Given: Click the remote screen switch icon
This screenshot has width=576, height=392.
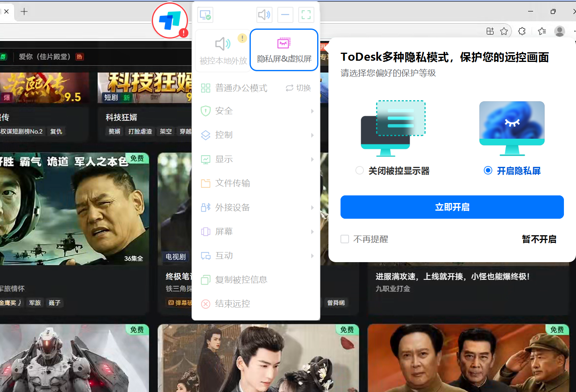Looking at the screenshot, I should (x=205, y=15).
